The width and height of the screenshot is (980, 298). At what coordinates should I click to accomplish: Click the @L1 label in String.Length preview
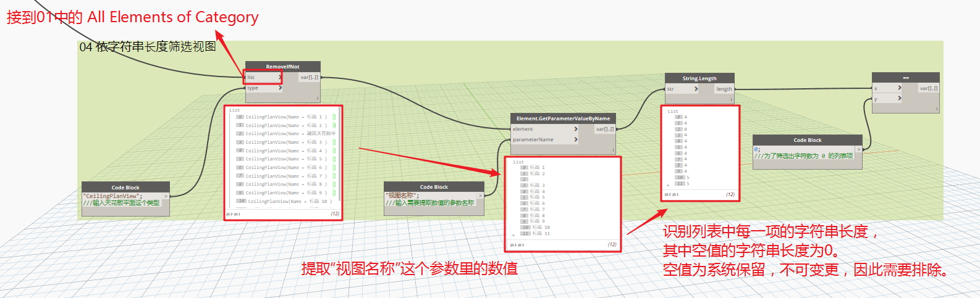click(675, 194)
